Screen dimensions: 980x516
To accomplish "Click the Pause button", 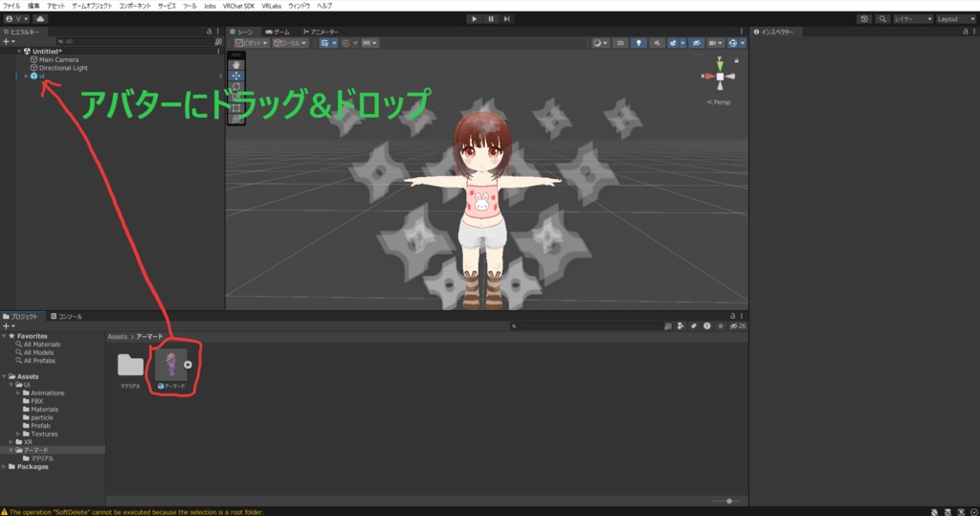I will click(x=491, y=19).
